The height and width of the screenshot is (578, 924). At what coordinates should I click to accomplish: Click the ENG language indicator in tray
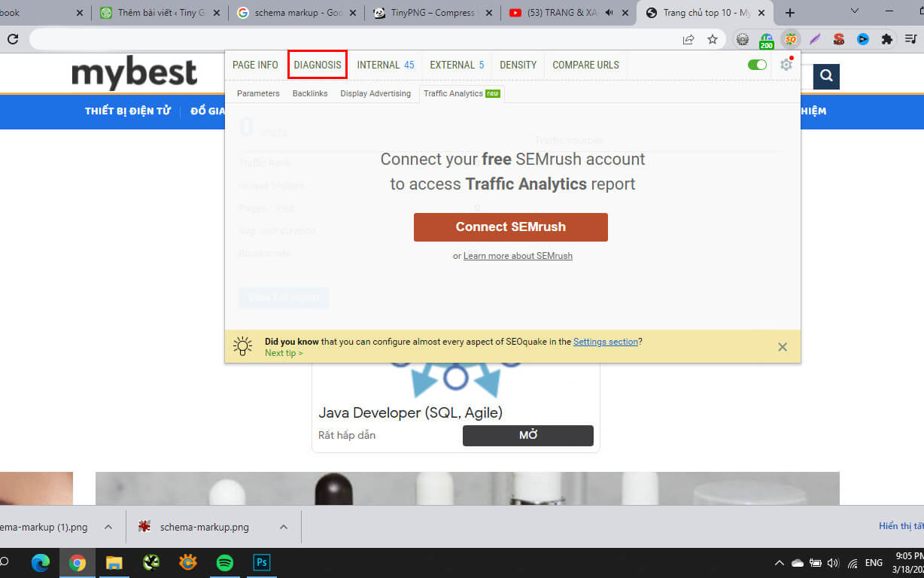coord(874,563)
